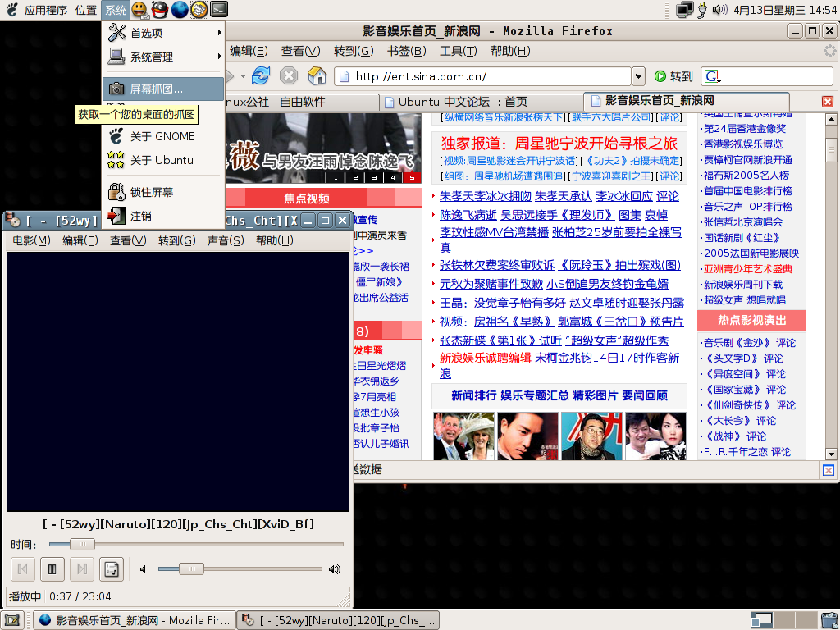Switch to 影音娱乐首页_新浪网 tab
The width and height of the screenshot is (840, 630).
click(x=687, y=101)
